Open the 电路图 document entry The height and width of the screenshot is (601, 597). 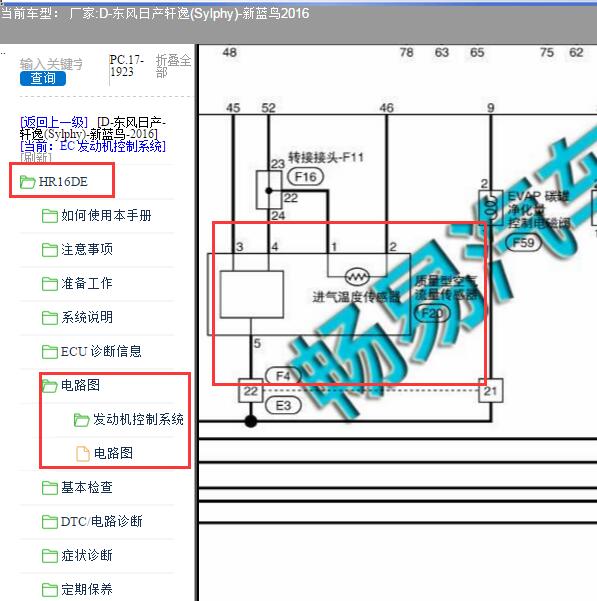(x=113, y=453)
